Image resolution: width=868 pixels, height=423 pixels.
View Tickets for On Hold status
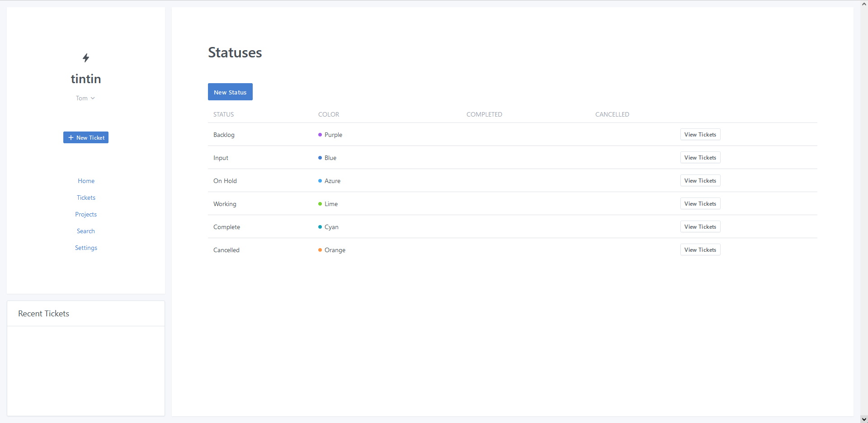[700, 181]
